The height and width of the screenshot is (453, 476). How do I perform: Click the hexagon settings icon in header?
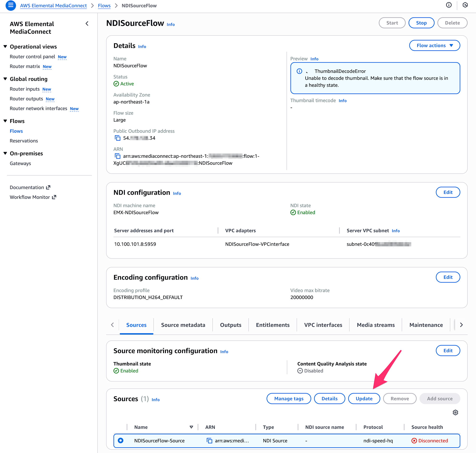(465, 5)
